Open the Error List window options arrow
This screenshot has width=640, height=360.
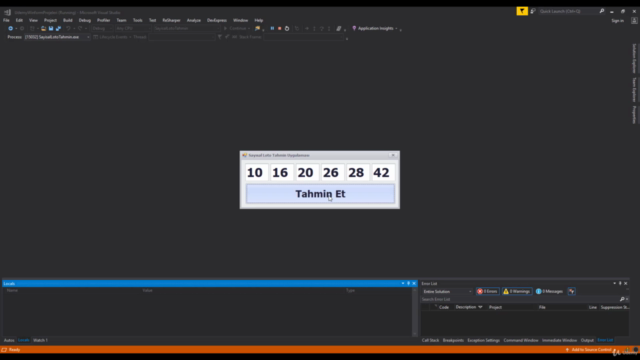point(614,283)
